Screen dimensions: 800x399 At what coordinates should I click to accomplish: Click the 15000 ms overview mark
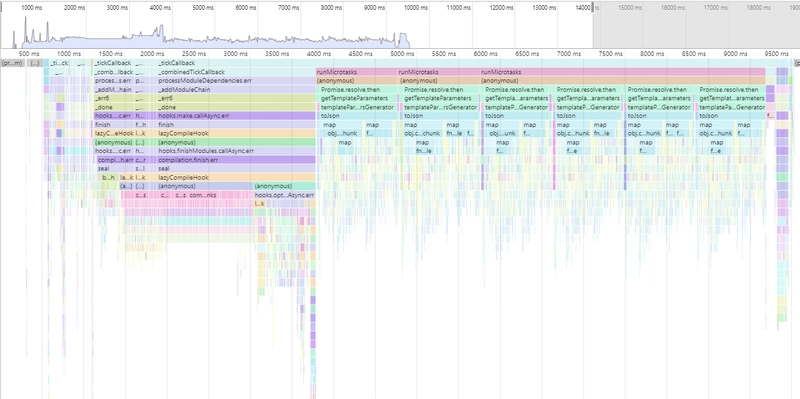click(x=630, y=8)
